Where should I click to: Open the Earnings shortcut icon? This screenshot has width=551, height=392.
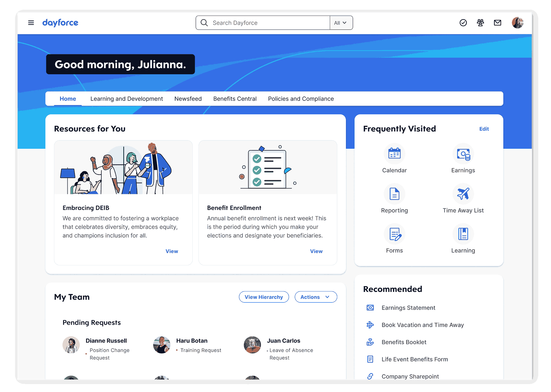(463, 154)
